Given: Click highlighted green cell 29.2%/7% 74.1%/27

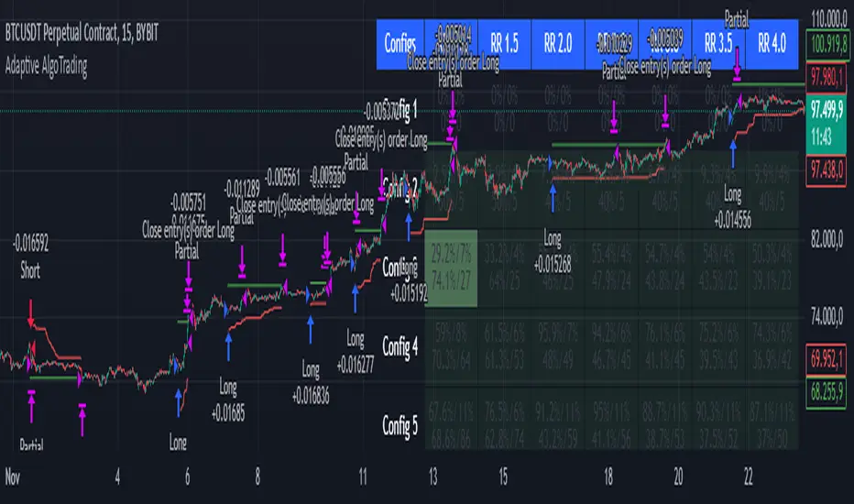Looking at the screenshot, I should coord(451,268).
